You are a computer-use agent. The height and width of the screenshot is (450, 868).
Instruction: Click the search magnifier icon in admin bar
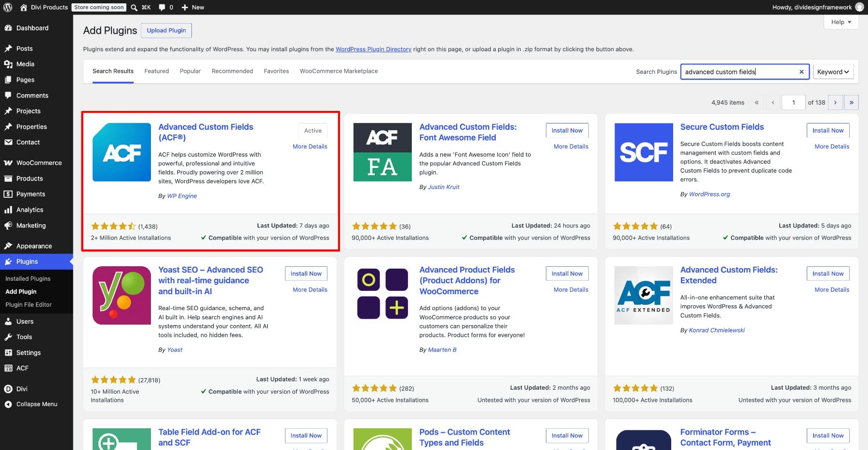(x=134, y=7)
